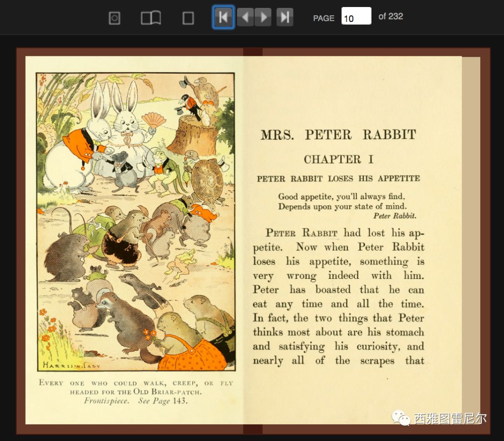Jump to the first page
The height and width of the screenshot is (441, 504).
point(224,17)
